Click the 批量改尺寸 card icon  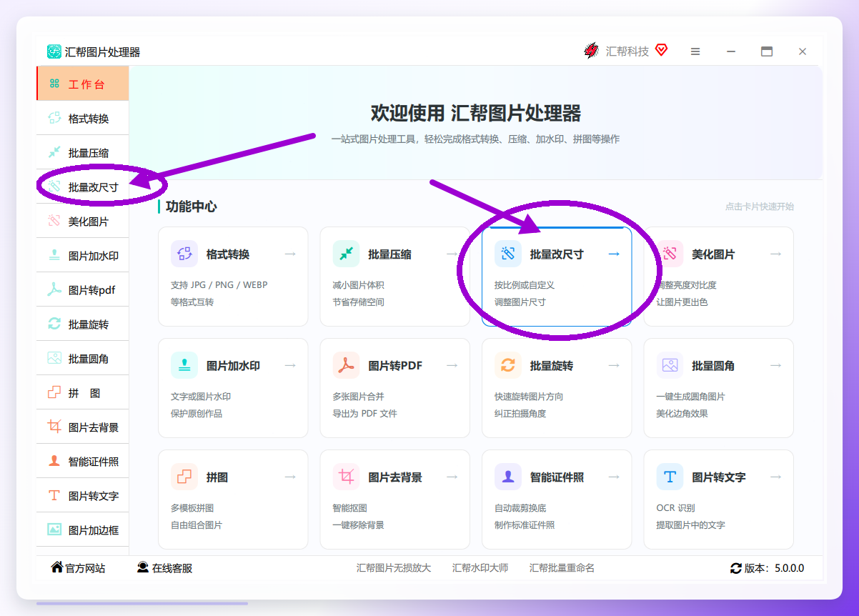coord(508,254)
